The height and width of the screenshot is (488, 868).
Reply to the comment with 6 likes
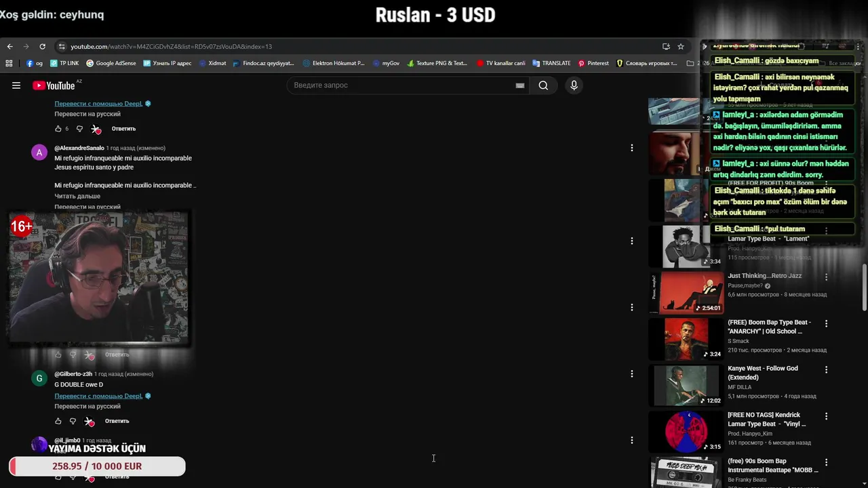(123, 129)
